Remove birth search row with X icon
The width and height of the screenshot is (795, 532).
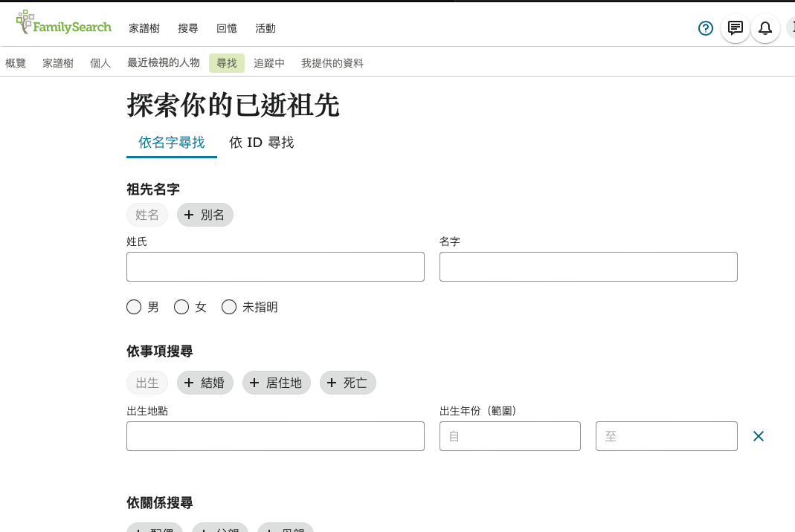pos(759,436)
